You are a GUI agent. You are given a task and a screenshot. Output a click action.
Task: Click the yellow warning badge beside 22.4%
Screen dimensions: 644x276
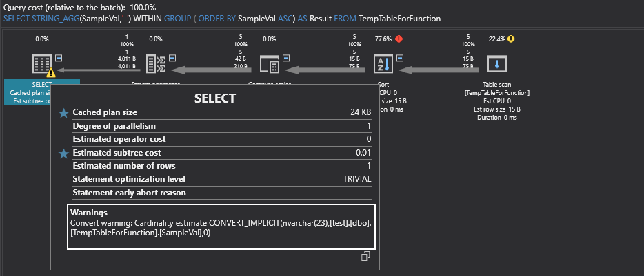(511, 39)
